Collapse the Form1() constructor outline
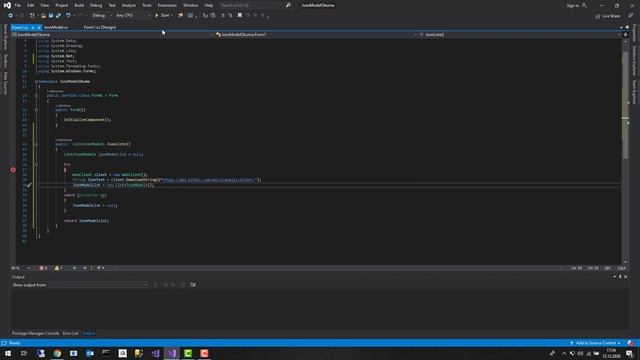 (36, 110)
